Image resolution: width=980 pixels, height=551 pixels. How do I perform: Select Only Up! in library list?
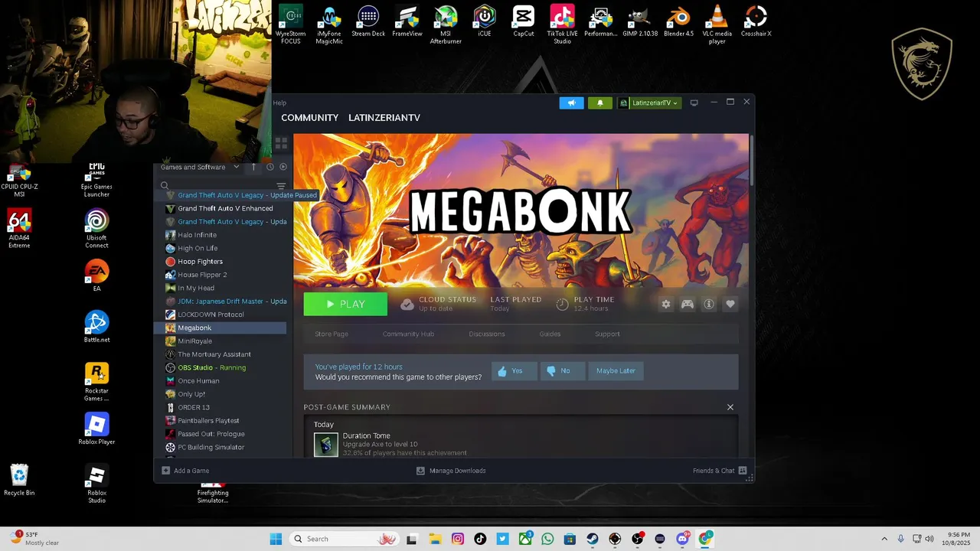point(220,394)
